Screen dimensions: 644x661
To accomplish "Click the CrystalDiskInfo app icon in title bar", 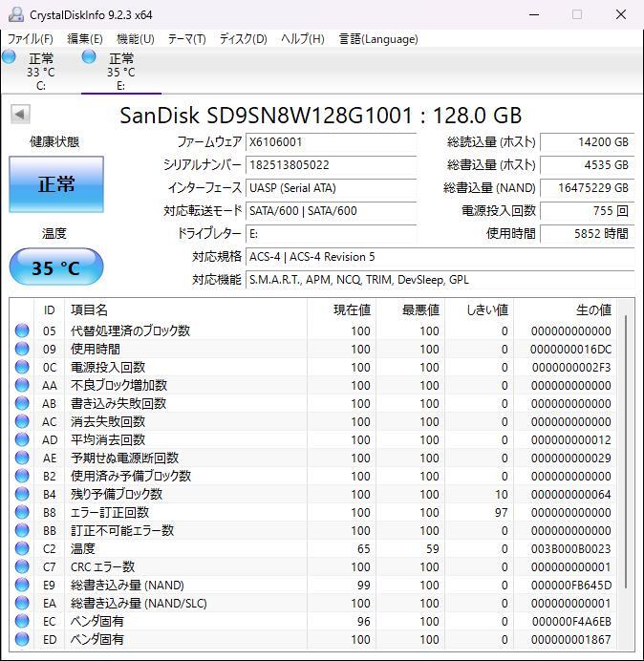I will pyautogui.click(x=16, y=14).
